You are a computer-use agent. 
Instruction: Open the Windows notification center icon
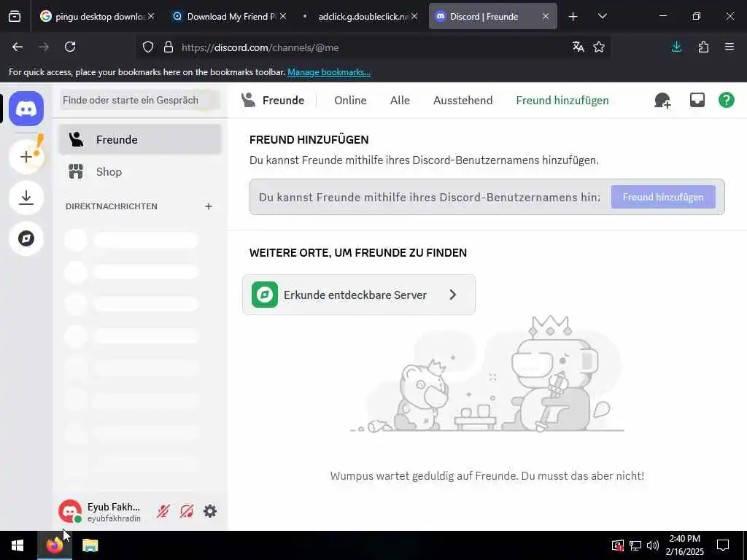coord(723,545)
